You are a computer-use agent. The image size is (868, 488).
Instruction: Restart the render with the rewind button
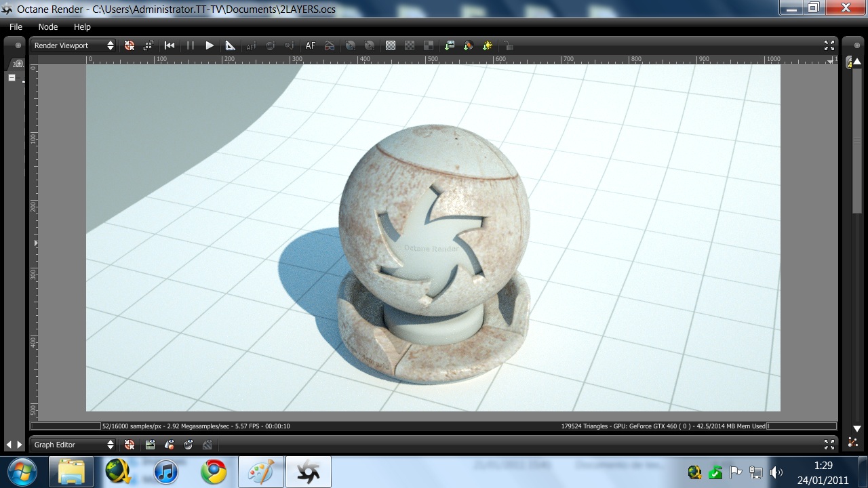170,45
